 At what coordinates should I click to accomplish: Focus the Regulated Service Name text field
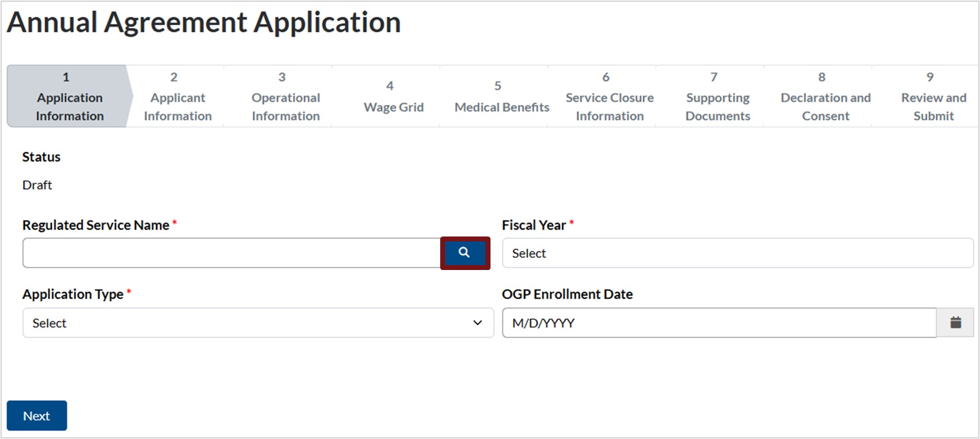[231, 253]
